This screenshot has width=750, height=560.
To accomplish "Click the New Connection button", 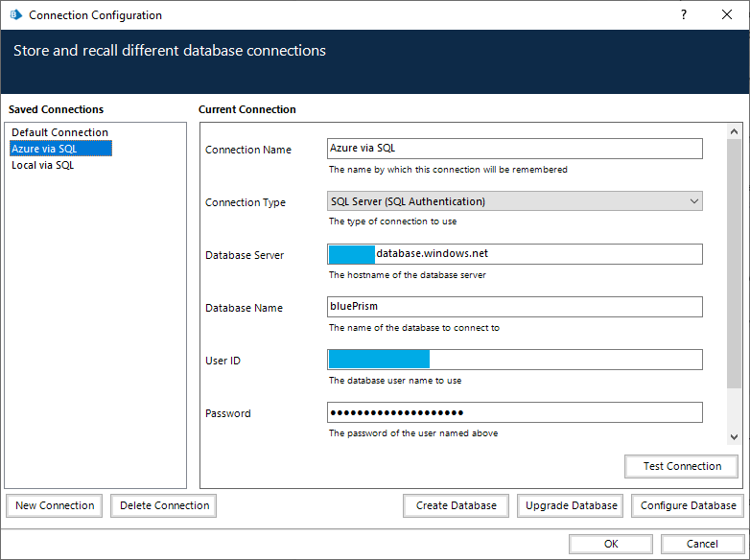I will pyautogui.click(x=55, y=505).
